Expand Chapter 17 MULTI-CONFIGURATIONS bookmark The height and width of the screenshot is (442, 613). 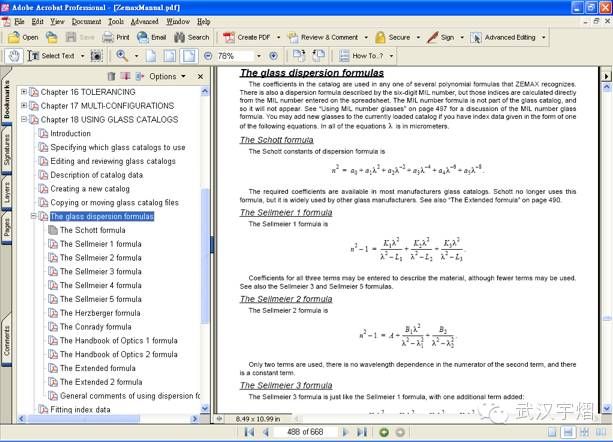click(x=24, y=106)
